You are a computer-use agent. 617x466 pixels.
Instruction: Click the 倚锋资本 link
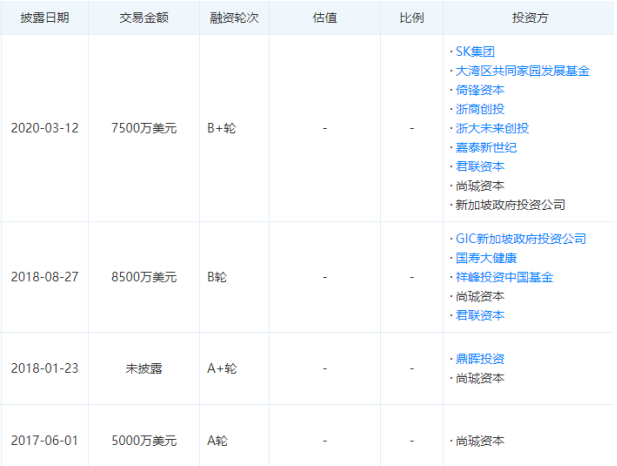click(x=480, y=90)
